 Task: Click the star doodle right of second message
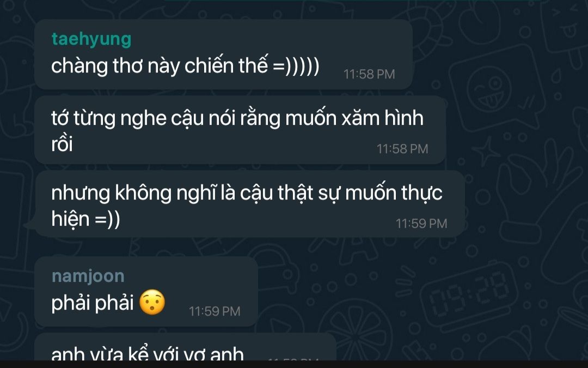pos(486,152)
